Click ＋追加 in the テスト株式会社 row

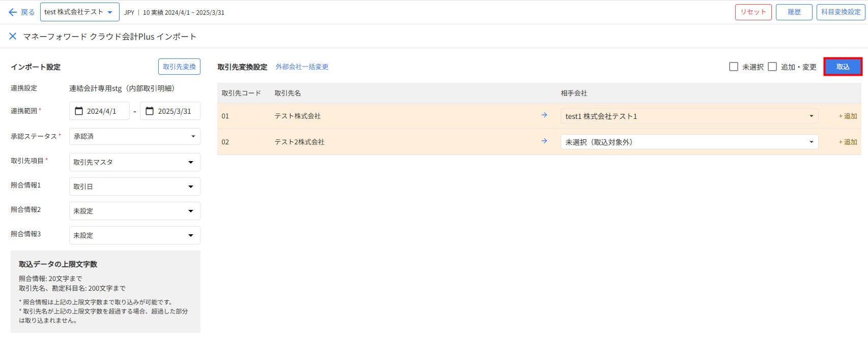click(848, 116)
